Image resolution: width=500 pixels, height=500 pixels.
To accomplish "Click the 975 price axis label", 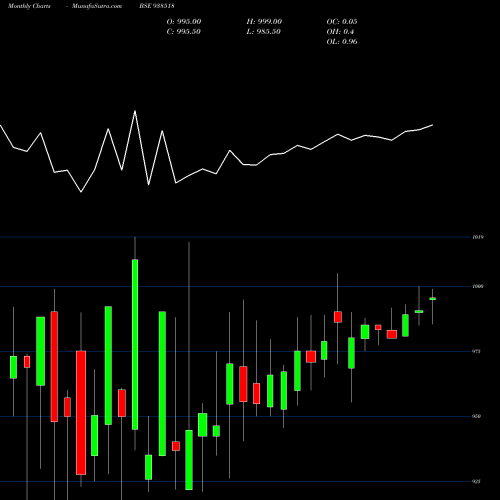I will point(477,351).
